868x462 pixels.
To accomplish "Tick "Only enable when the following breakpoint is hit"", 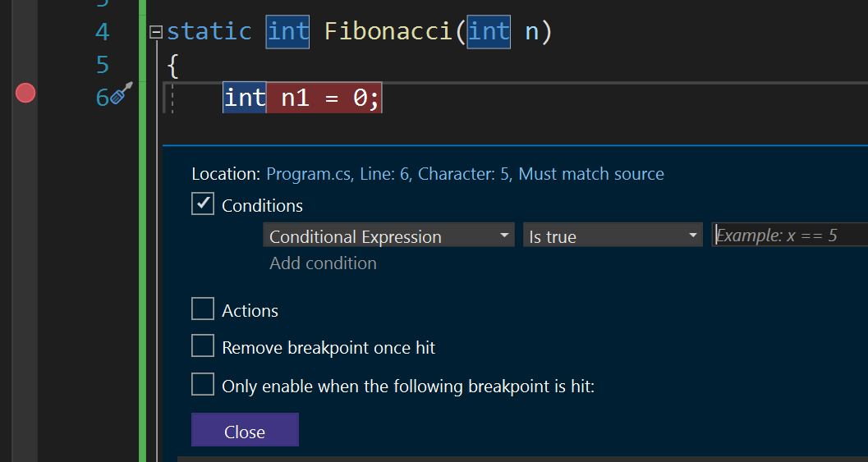I will pyautogui.click(x=203, y=385).
